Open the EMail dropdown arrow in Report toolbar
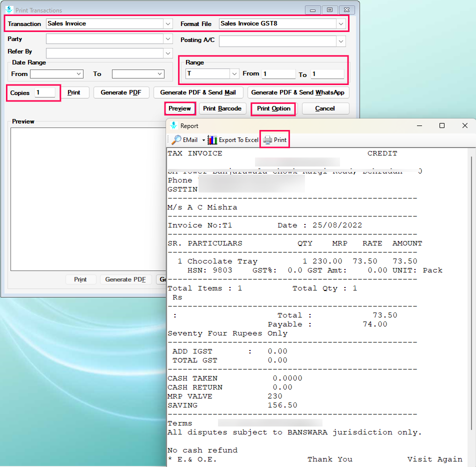 click(x=203, y=140)
